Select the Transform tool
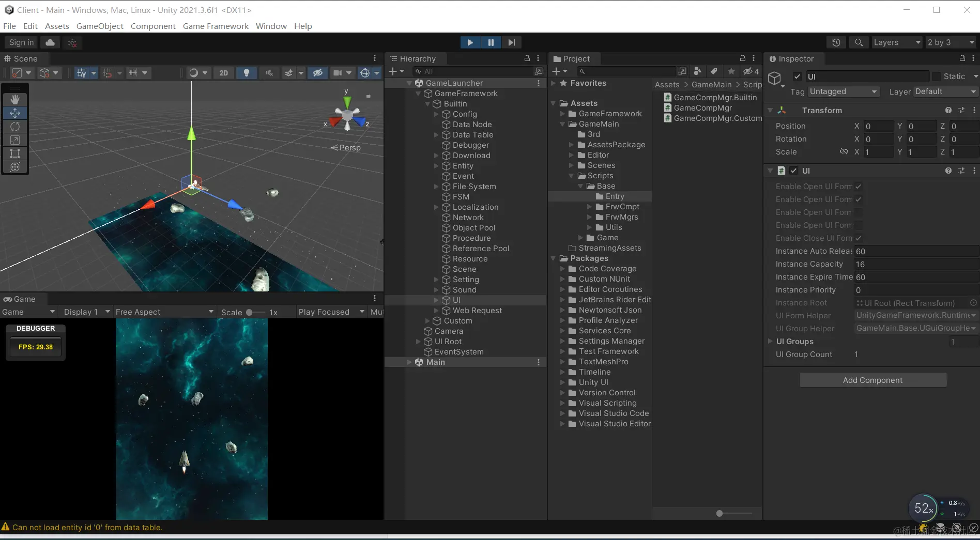Screen dimensions: 980x540 point(15,166)
